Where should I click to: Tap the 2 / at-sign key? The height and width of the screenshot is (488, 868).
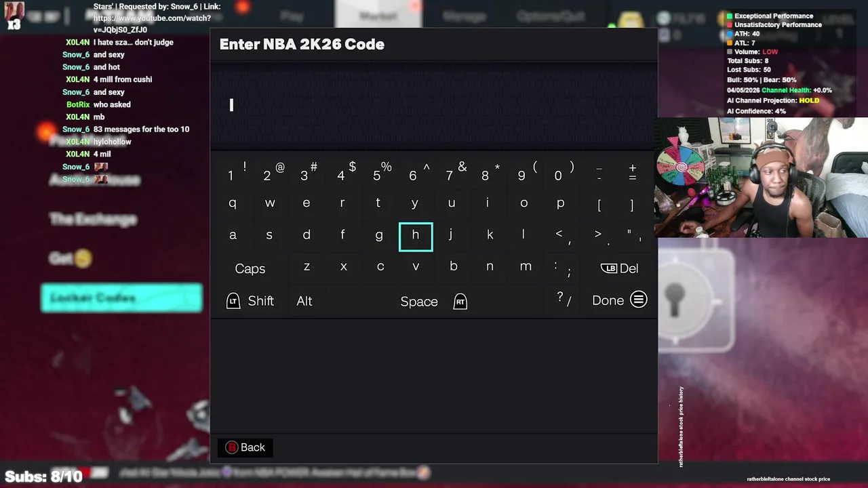point(273,172)
